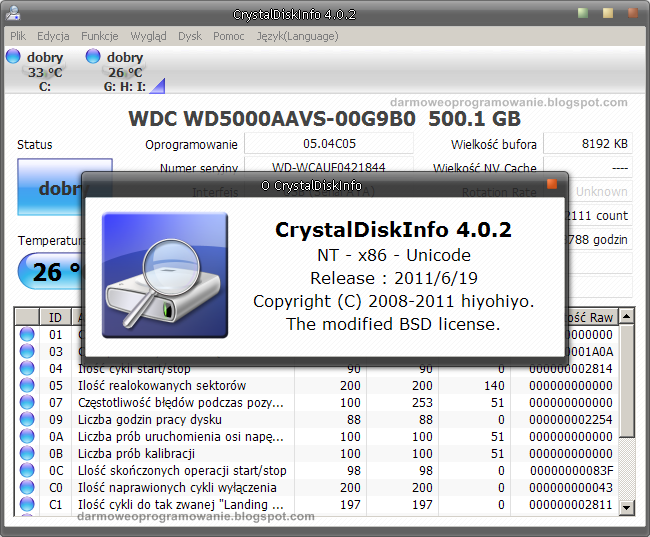The image size is (650, 537).
Task: Click status orb for attribute 04
Action: [27, 368]
